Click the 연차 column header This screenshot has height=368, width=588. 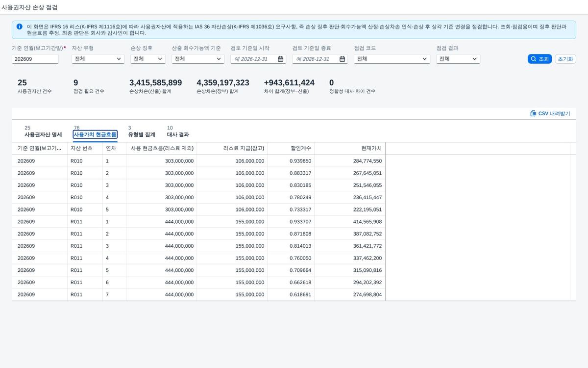point(115,149)
